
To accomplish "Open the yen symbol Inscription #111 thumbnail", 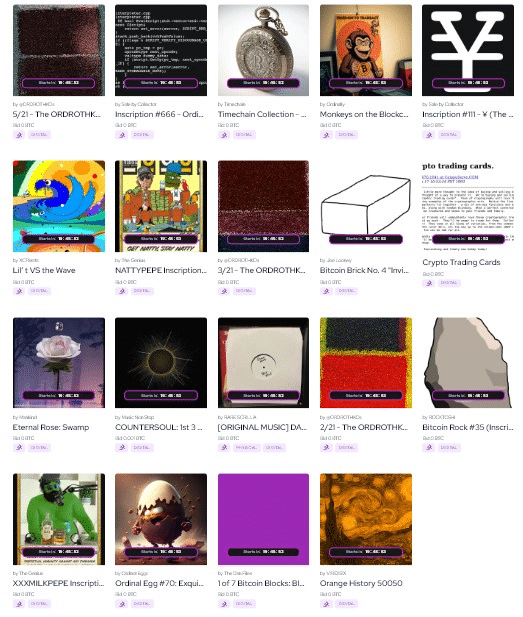I will [468, 50].
